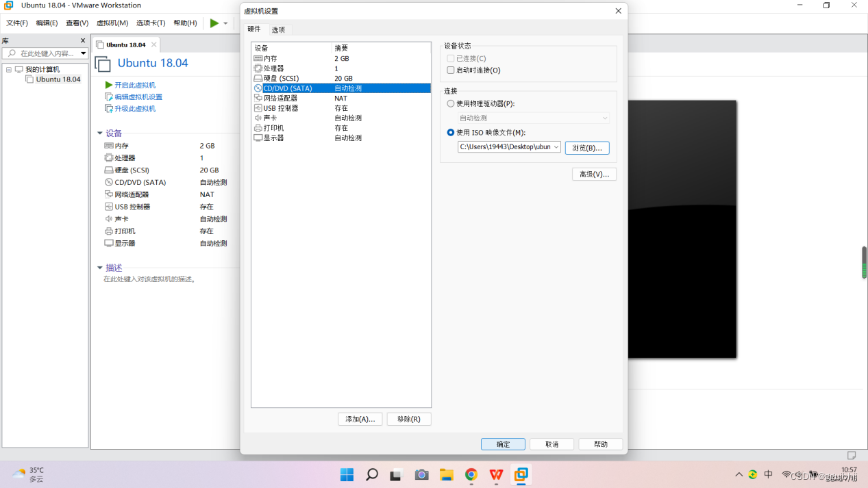Viewport: 868px width, 488px height.
Task: Click the 浏览(B)... button
Action: pyautogui.click(x=587, y=148)
